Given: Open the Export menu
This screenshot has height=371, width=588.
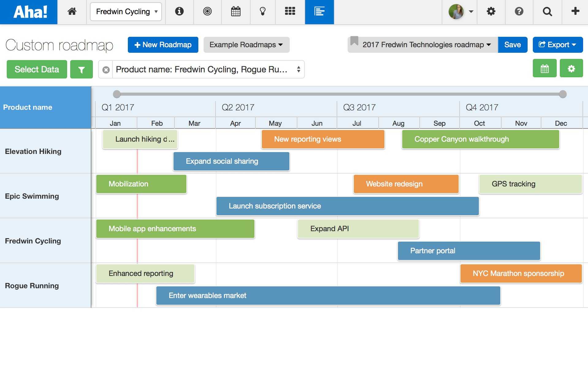Looking at the screenshot, I should coord(558,45).
